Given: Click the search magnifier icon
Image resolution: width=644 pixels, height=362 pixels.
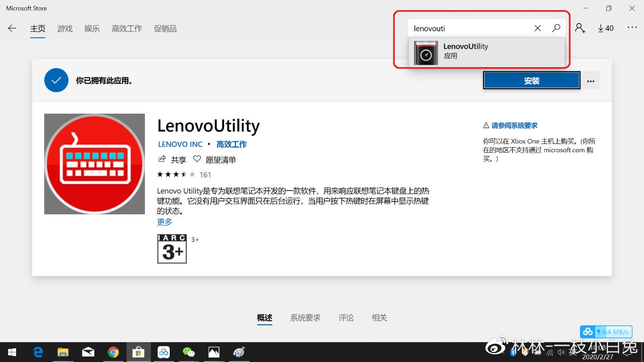Looking at the screenshot, I should [x=556, y=28].
